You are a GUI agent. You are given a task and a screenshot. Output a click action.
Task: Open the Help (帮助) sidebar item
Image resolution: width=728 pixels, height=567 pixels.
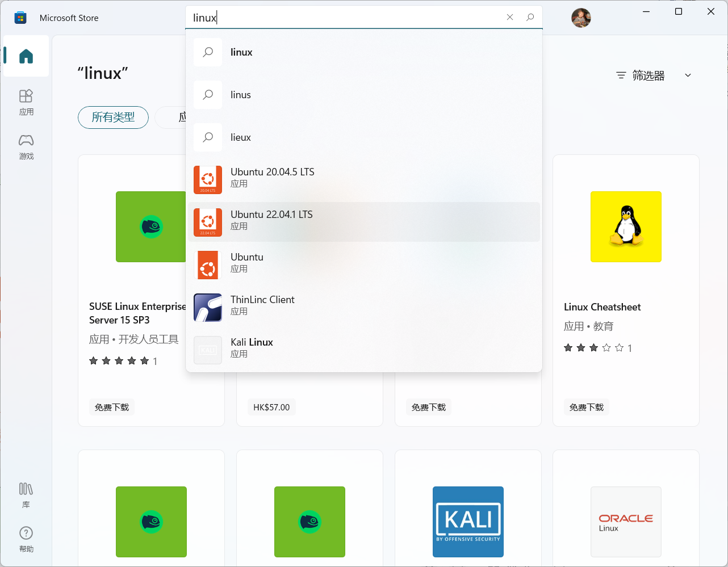point(26,539)
